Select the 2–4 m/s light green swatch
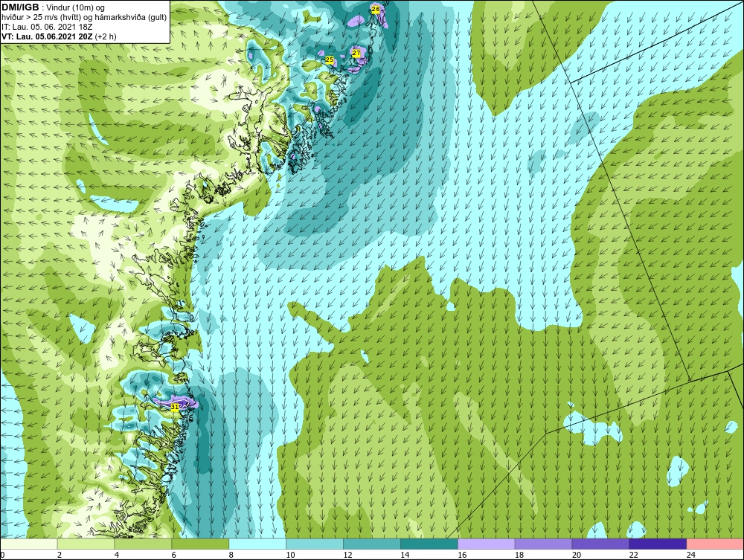 pyautogui.click(x=86, y=544)
